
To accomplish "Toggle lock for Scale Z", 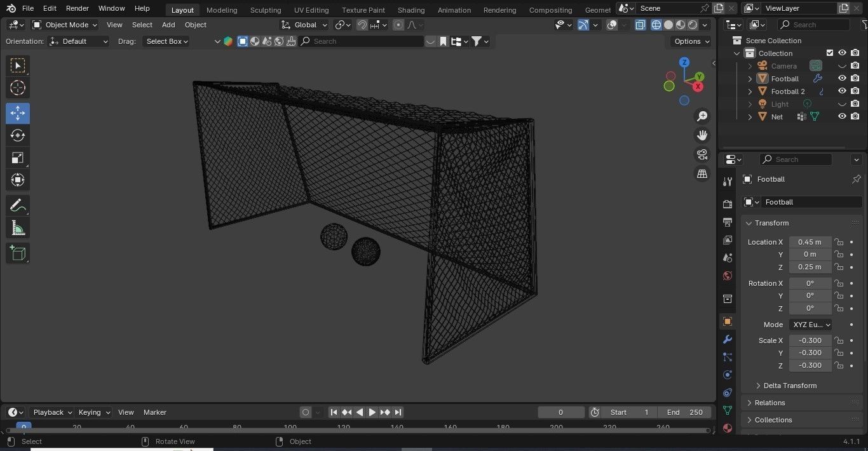I will 839,365.
